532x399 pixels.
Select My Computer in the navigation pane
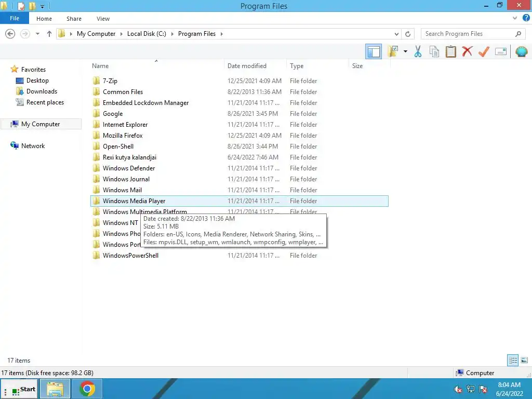[x=41, y=124]
